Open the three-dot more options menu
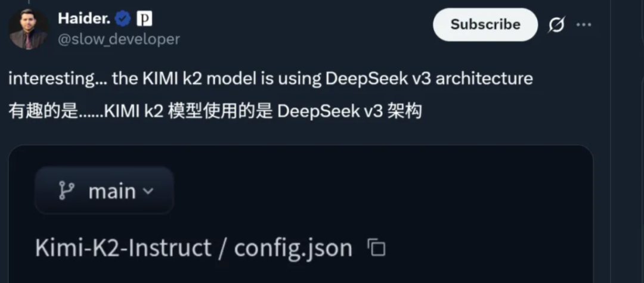This screenshot has width=644, height=283. (584, 24)
